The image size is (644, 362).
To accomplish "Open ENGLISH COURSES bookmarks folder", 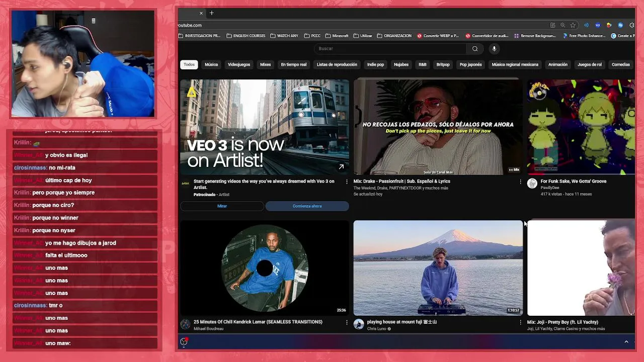I will [x=246, y=36].
